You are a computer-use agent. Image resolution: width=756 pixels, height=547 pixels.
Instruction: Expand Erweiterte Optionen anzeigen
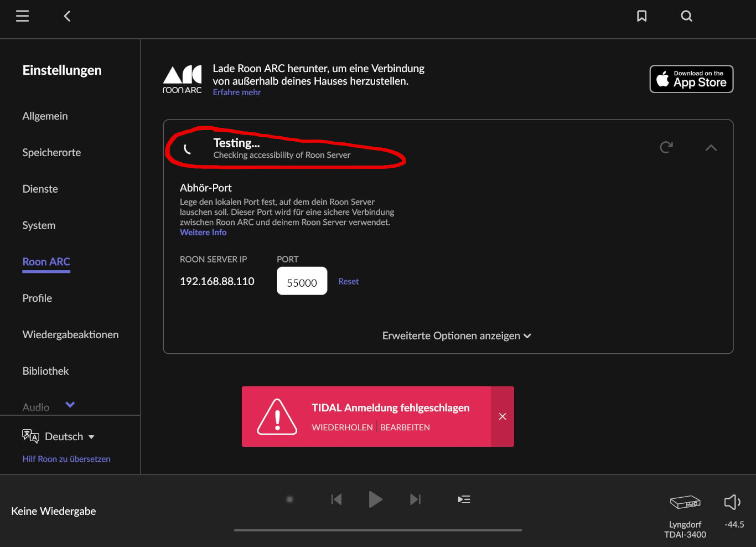tap(457, 336)
